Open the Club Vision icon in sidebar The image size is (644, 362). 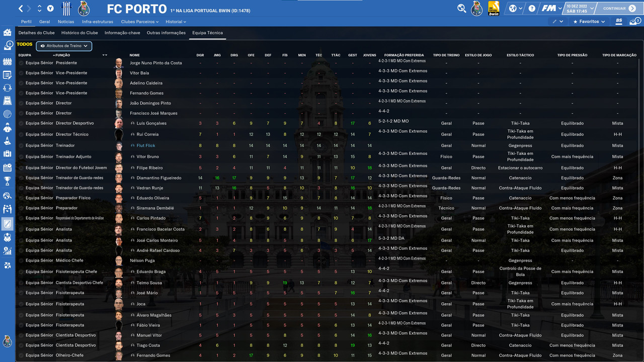coord(7,237)
